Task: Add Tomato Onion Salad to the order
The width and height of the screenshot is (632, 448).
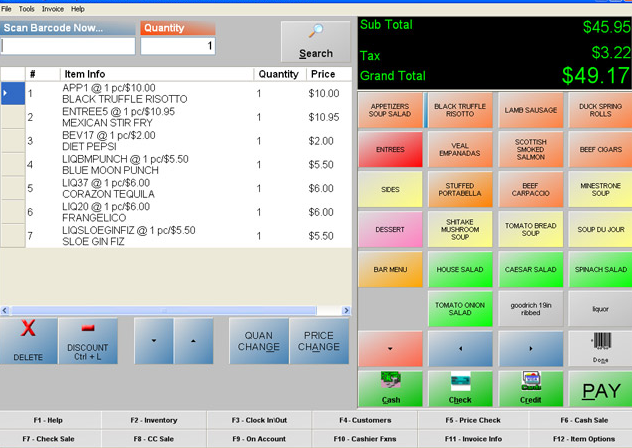Action: 460,309
